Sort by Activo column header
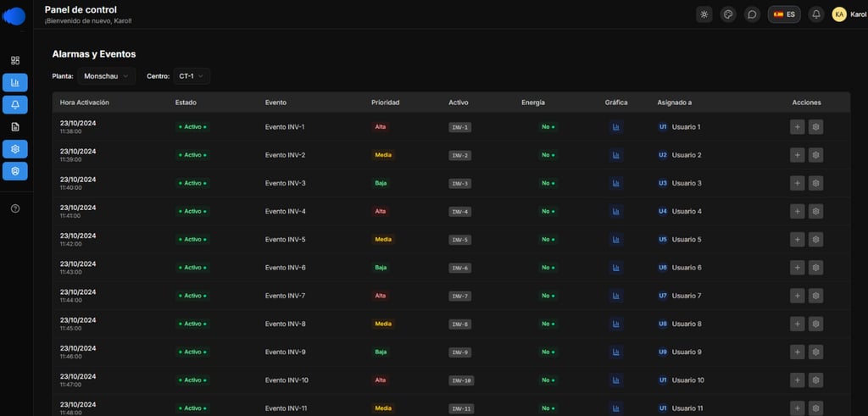 (459, 103)
